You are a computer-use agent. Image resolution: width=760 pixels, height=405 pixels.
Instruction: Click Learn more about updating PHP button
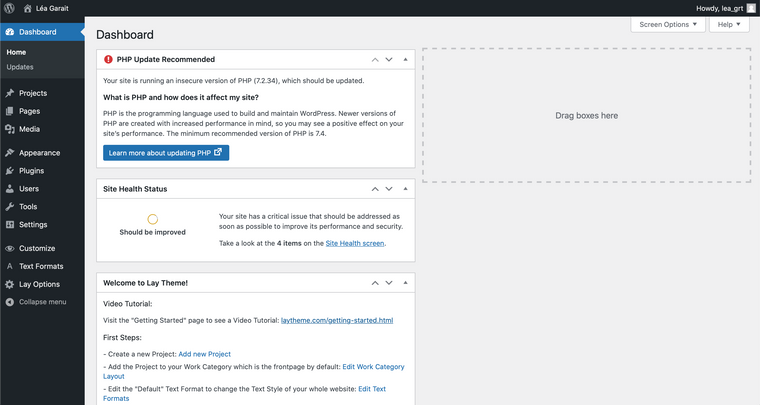tap(166, 153)
